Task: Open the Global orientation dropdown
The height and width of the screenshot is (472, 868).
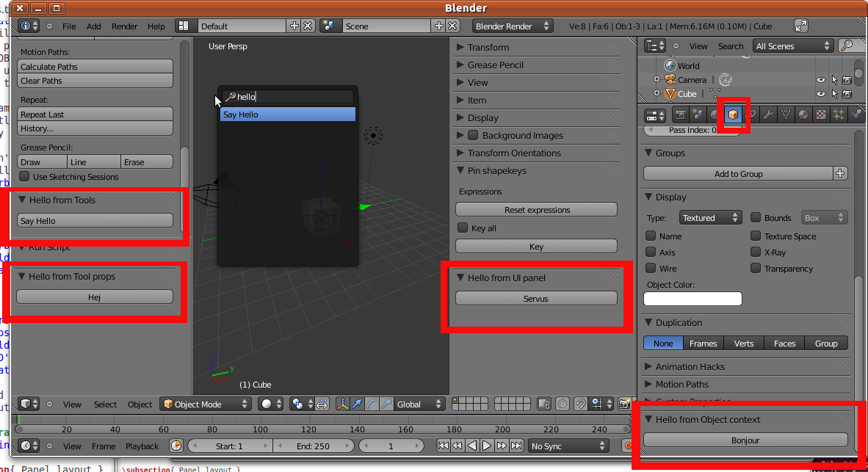Action: point(419,404)
